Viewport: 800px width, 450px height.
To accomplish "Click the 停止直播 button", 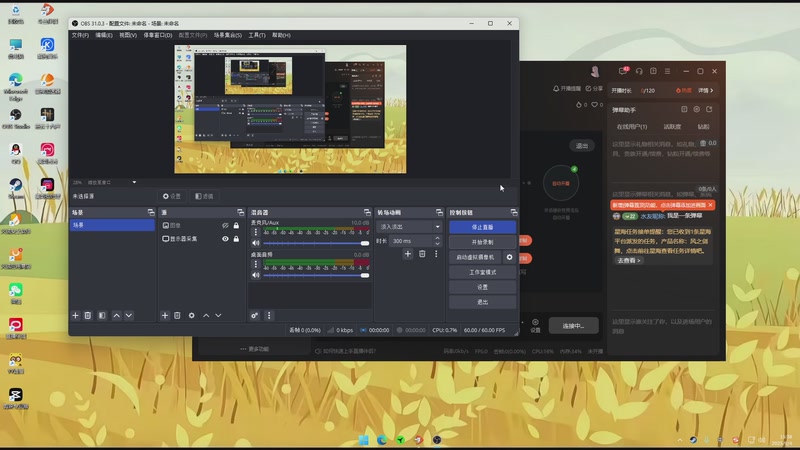I will (x=482, y=227).
